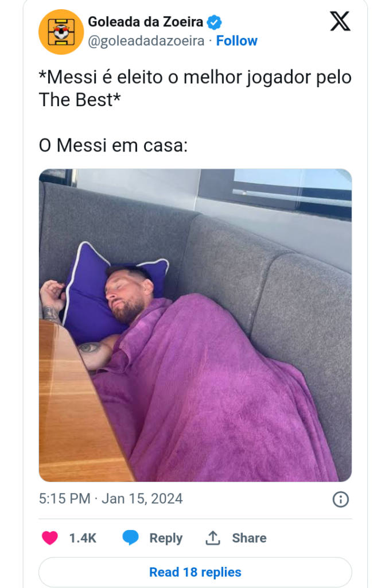The width and height of the screenshot is (389, 588).
Task: Open the Goleada da Zoeira profile avatar
Action: (x=61, y=32)
